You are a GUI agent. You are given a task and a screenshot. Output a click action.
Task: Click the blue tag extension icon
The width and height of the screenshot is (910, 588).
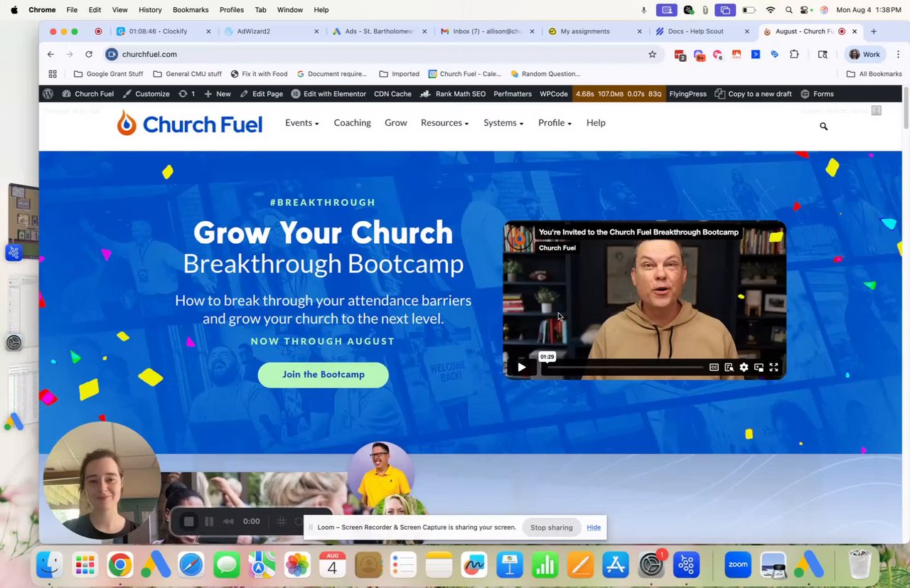tap(775, 54)
